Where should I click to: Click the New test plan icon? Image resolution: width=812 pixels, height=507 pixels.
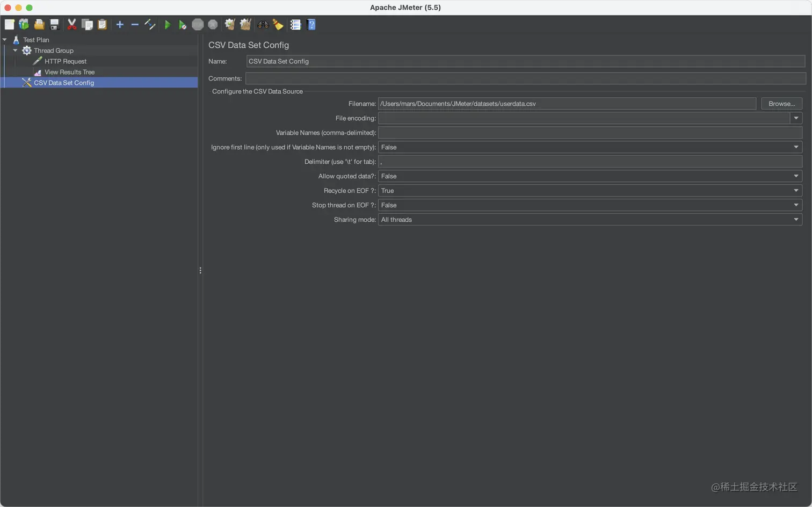9,24
